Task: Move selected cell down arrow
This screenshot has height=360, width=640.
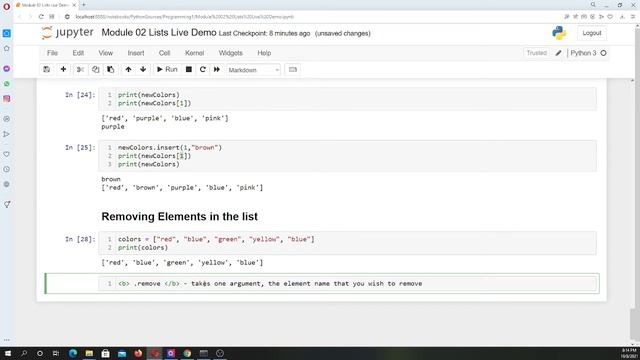Action: point(143,69)
